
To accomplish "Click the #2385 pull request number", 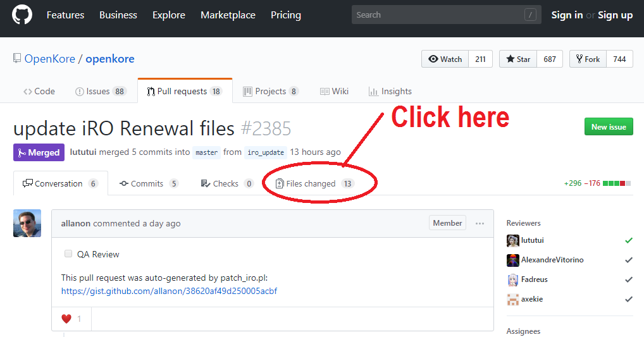I will coord(266,128).
